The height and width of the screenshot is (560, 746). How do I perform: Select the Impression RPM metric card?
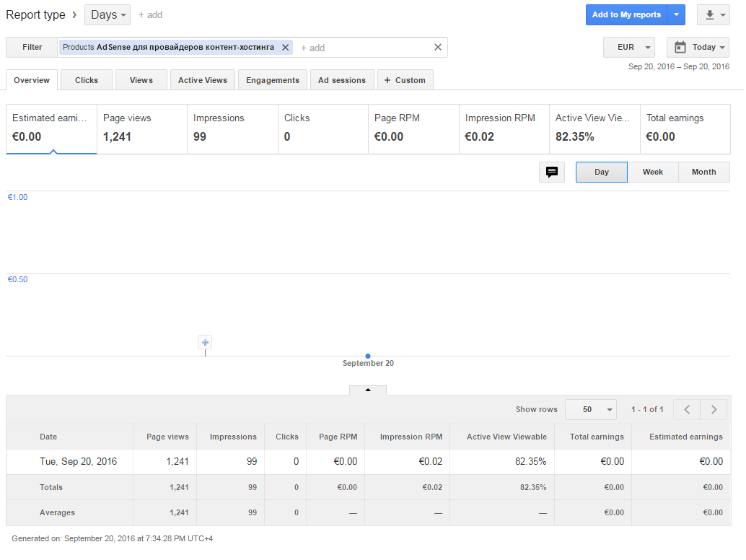(504, 129)
